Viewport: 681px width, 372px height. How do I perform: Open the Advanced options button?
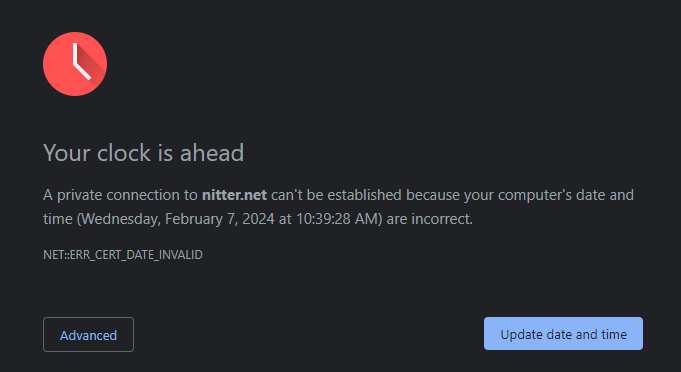88,335
